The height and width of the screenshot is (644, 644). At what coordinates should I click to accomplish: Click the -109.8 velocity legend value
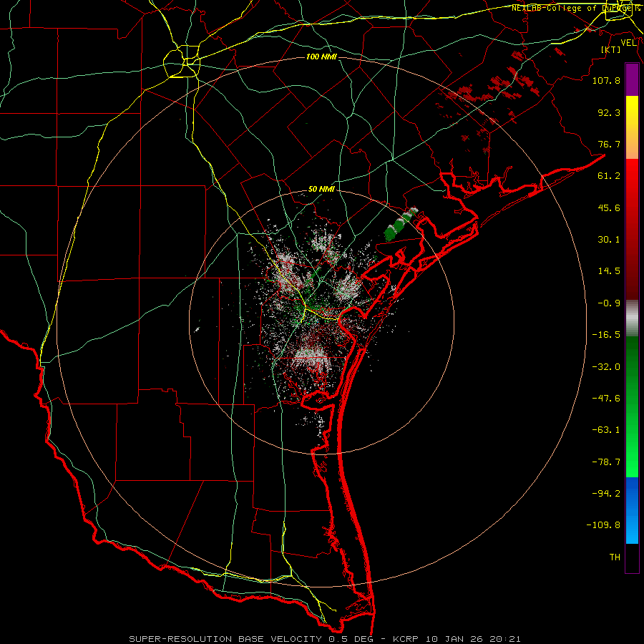[603, 525]
